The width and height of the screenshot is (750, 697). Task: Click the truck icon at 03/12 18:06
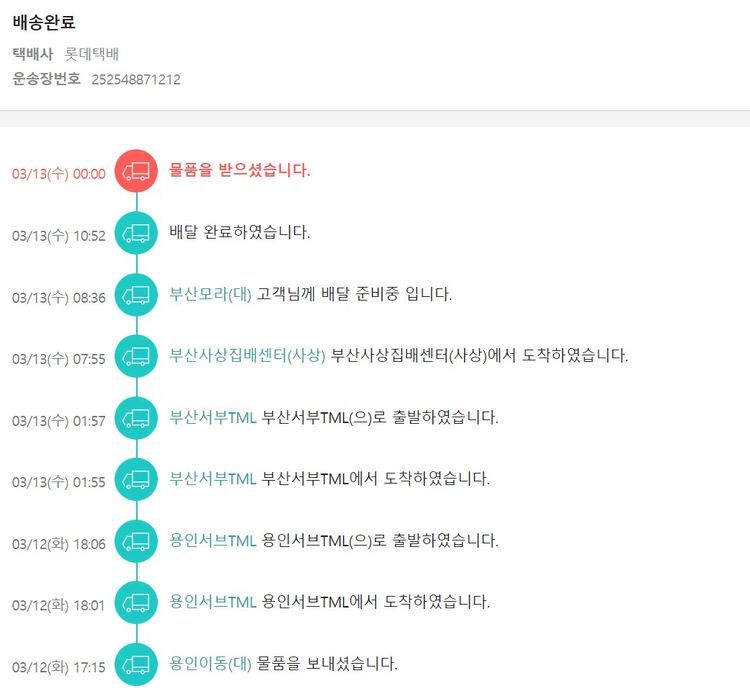tap(136, 541)
